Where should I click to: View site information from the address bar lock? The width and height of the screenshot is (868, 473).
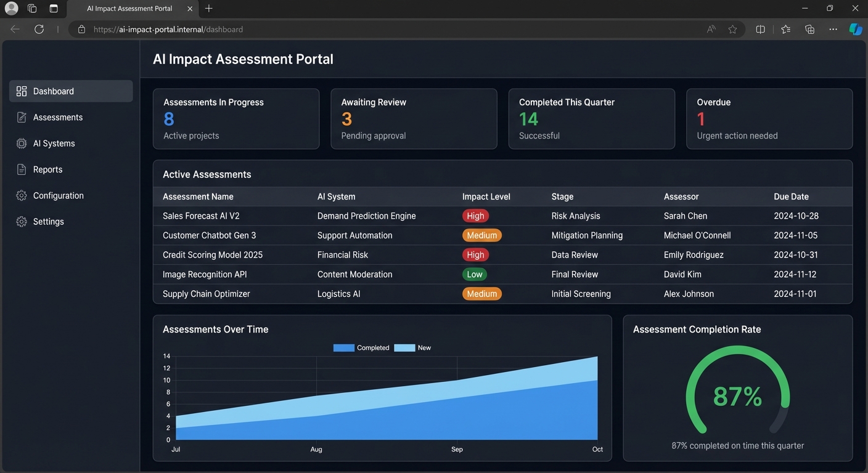[x=81, y=28]
